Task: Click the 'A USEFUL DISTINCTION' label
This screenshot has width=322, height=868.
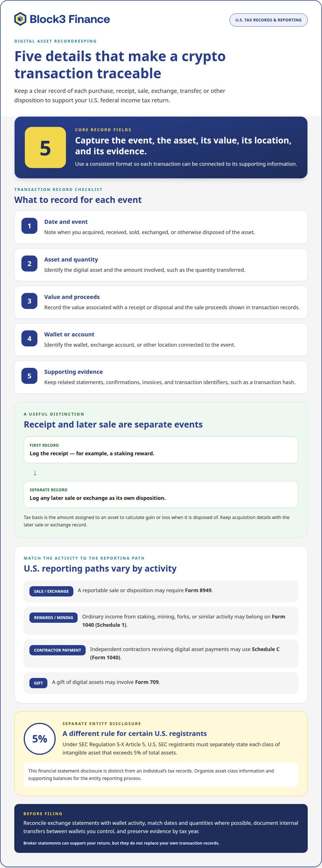Action: [x=54, y=414]
